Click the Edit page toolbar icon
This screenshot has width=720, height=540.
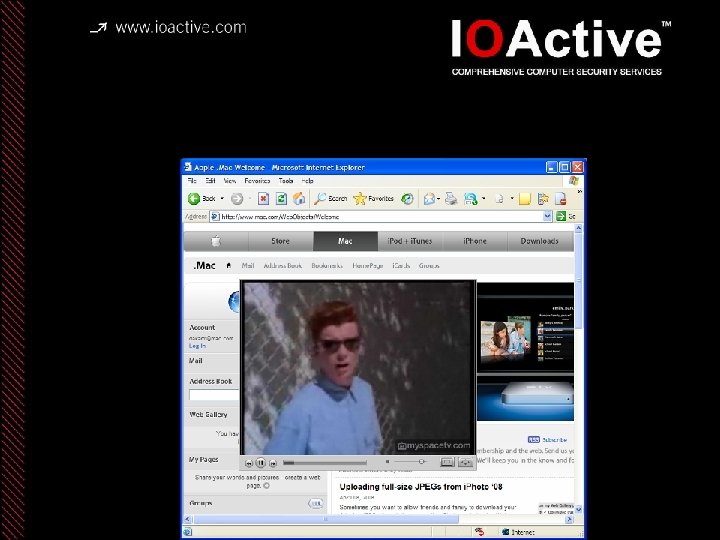point(470,199)
